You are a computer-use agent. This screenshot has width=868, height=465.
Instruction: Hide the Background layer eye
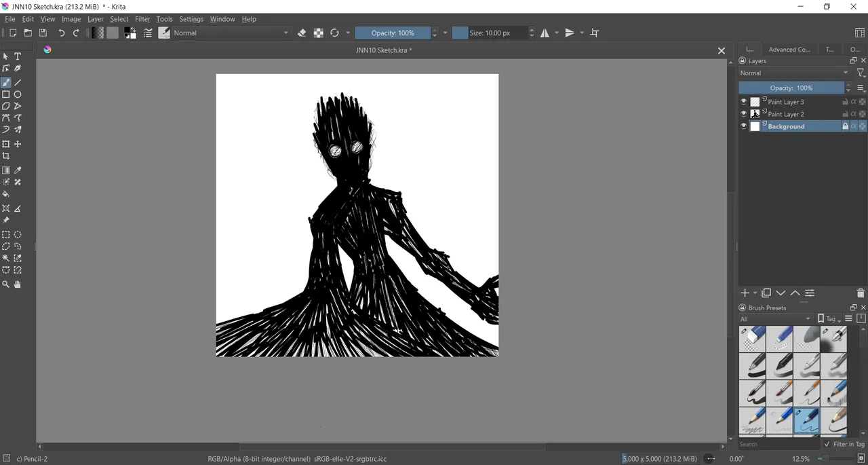743,126
